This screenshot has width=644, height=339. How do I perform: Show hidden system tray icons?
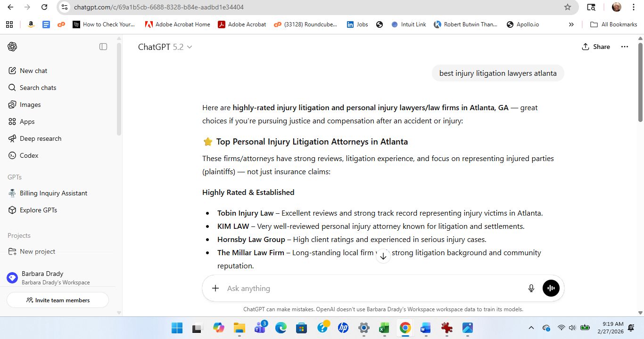click(x=531, y=328)
